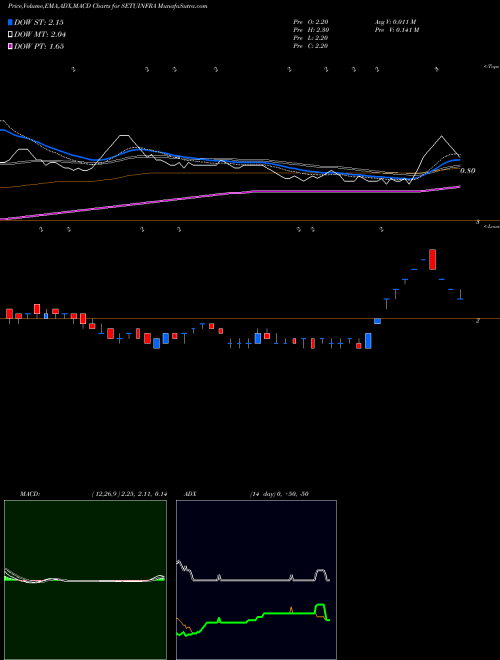Image resolution: width=500 pixels, height=660 pixels.
Task: Click the blue DOW ST legend swatch
Action: click(x=10, y=22)
